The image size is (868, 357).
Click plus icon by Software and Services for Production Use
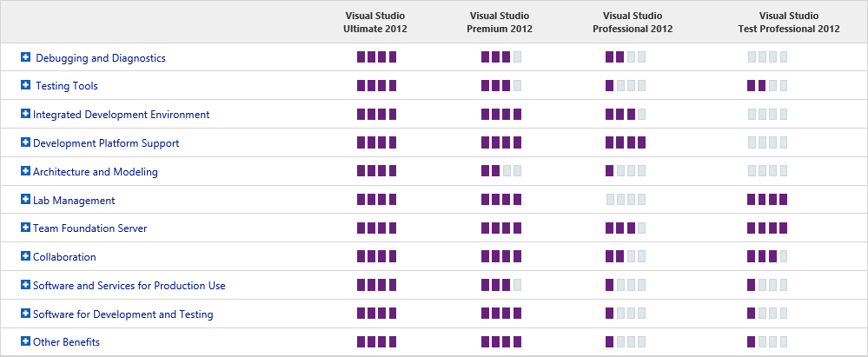pos(25,285)
